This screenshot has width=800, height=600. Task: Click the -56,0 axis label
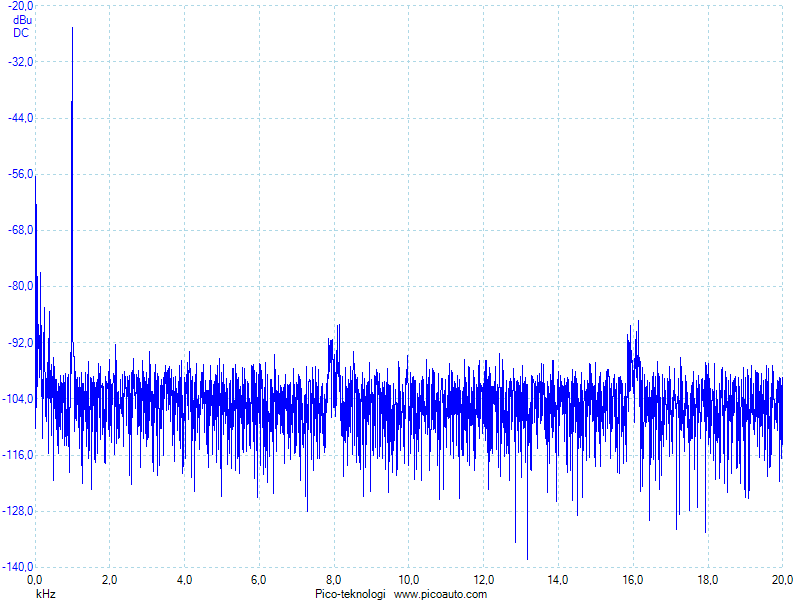click(20, 174)
